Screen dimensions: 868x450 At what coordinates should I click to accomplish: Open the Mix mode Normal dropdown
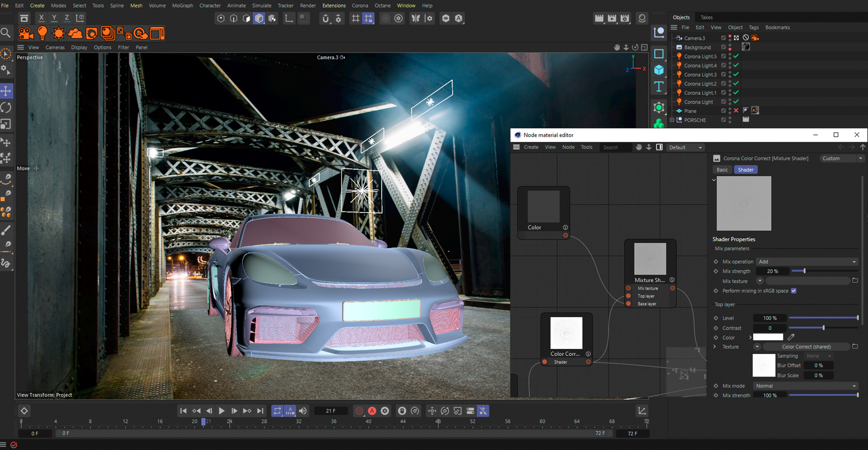[806, 386]
